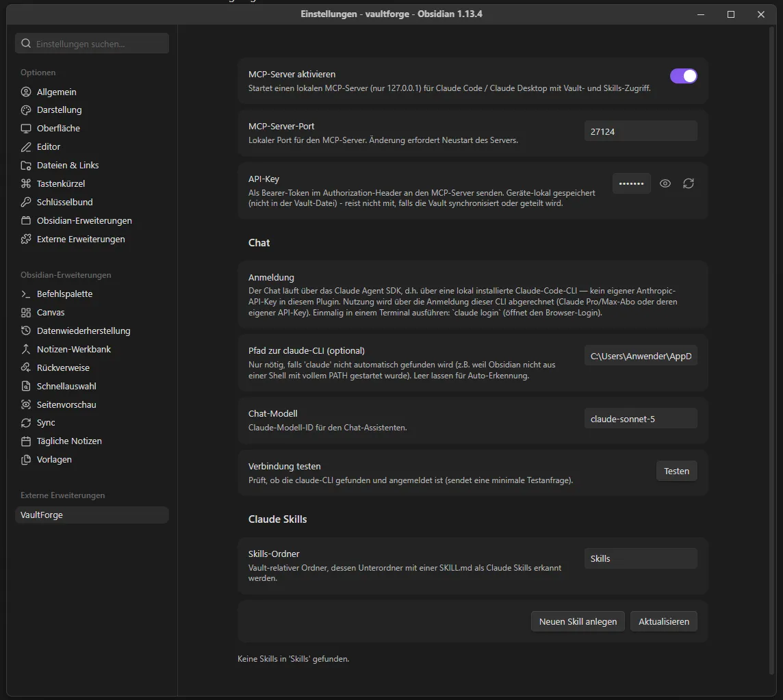Click the Claude Skills heading
The image size is (783, 700).
pyautogui.click(x=278, y=519)
